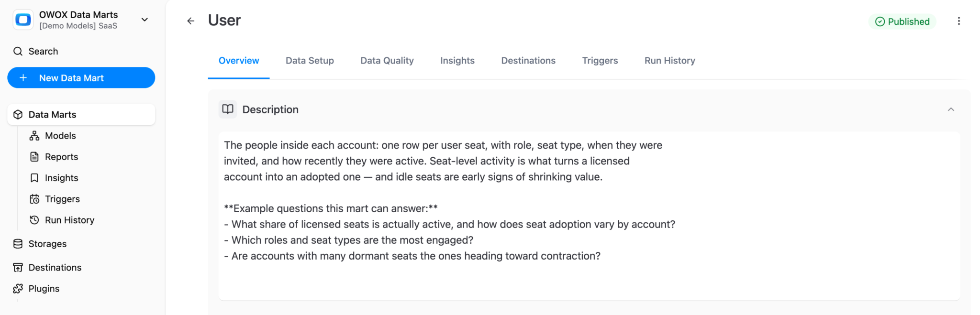The image size is (980, 315).
Task: Collapse the Description section chevron
Action: tap(951, 109)
